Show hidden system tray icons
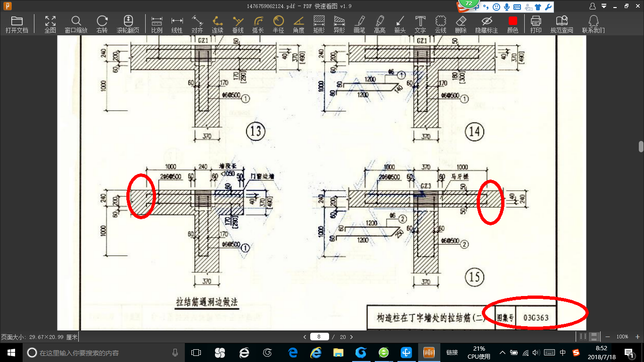Viewport: 644px width, 362px height. tap(503, 353)
